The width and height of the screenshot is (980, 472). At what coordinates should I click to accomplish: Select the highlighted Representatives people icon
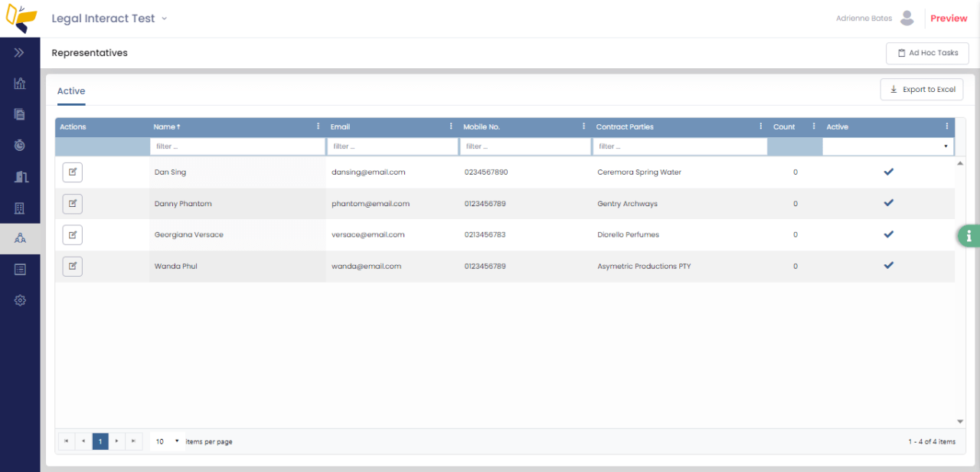point(20,238)
